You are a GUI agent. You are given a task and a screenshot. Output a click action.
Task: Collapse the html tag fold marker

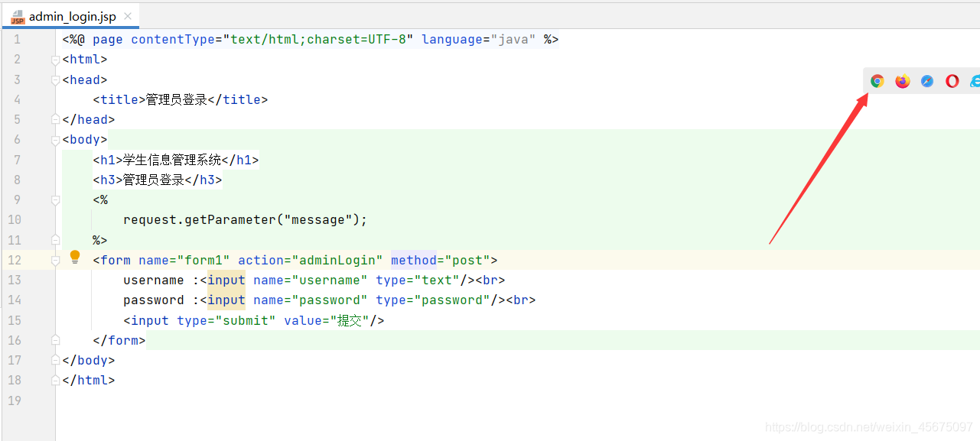click(55, 60)
